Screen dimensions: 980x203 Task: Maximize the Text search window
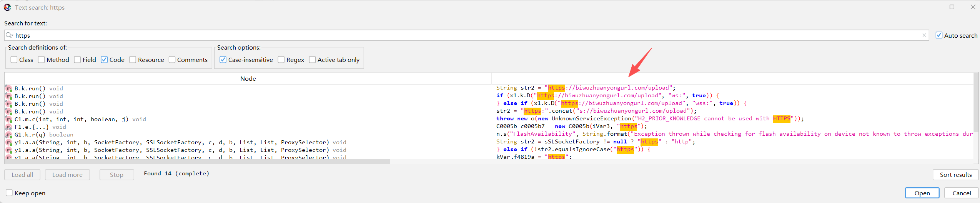(952, 7)
